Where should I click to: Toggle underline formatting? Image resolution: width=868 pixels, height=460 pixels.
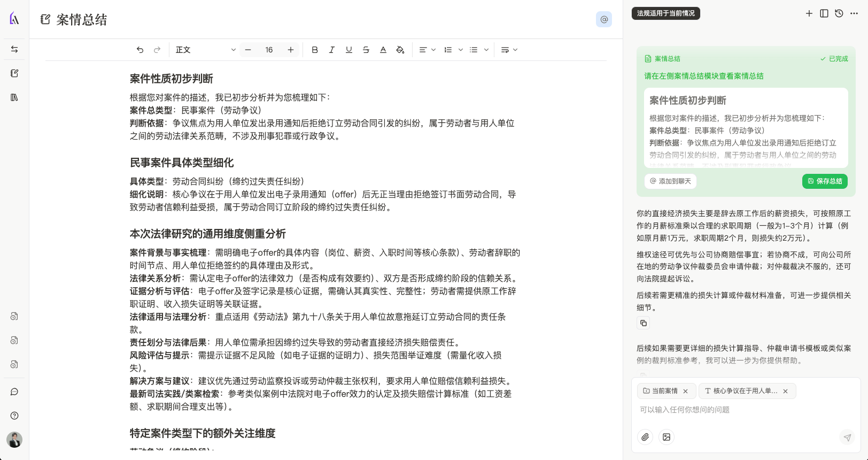(349, 50)
